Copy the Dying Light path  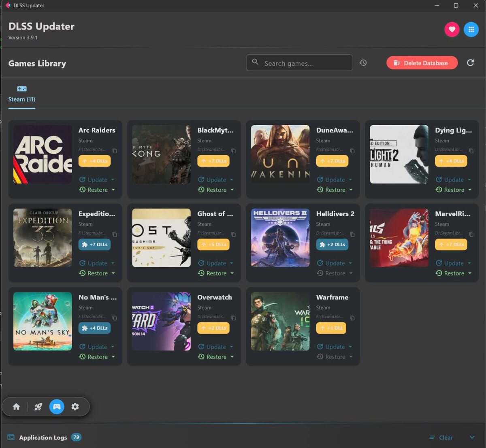[x=471, y=151]
